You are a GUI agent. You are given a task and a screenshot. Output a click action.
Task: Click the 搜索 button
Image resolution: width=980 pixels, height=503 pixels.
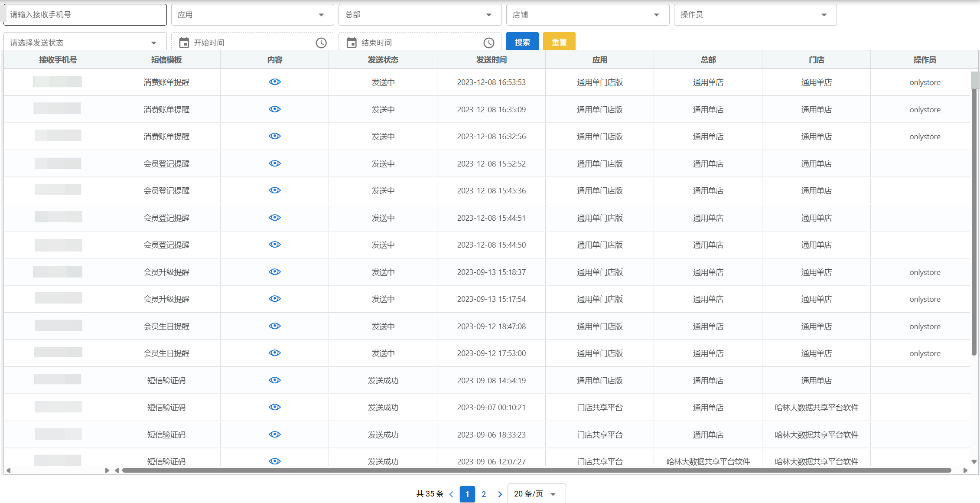coord(522,42)
